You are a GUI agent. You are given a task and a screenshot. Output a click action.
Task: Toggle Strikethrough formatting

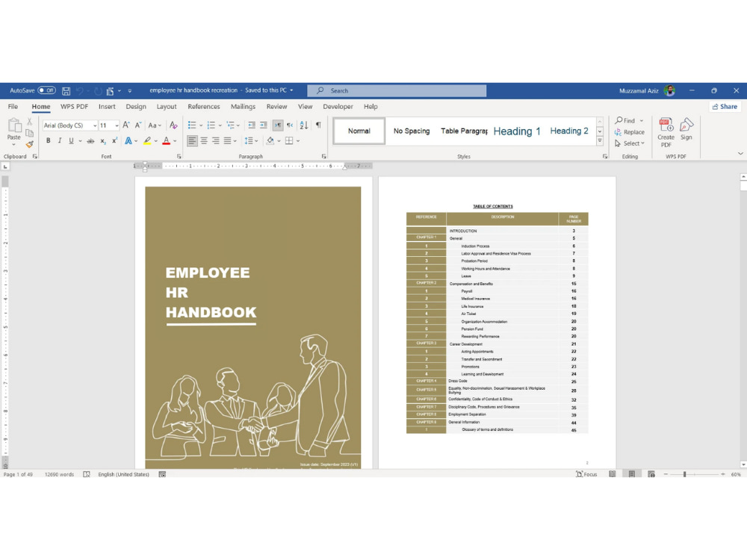[x=90, y=140]
